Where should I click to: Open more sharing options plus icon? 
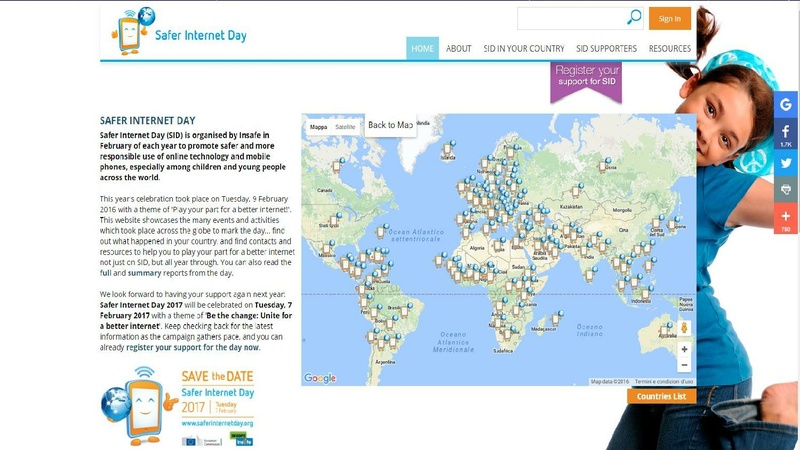[x=785, y=217]
